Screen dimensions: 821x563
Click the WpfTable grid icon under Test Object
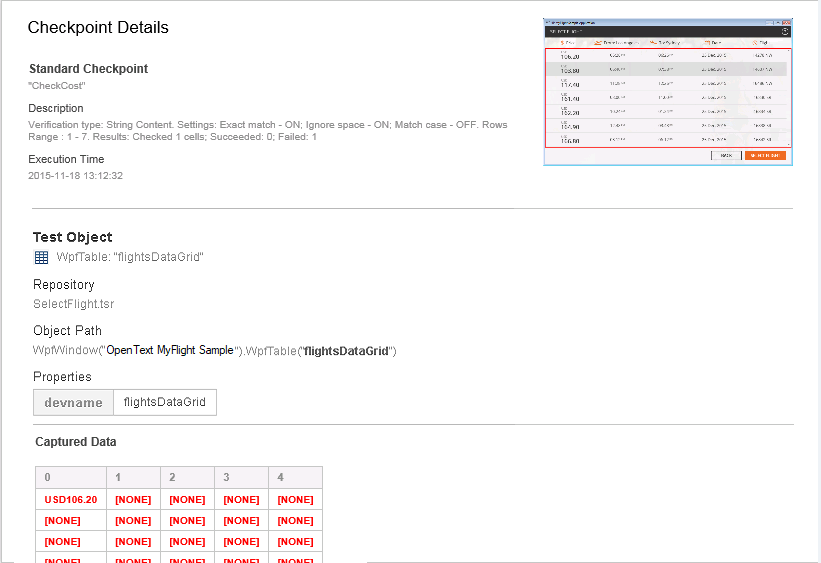pos(41,258)
